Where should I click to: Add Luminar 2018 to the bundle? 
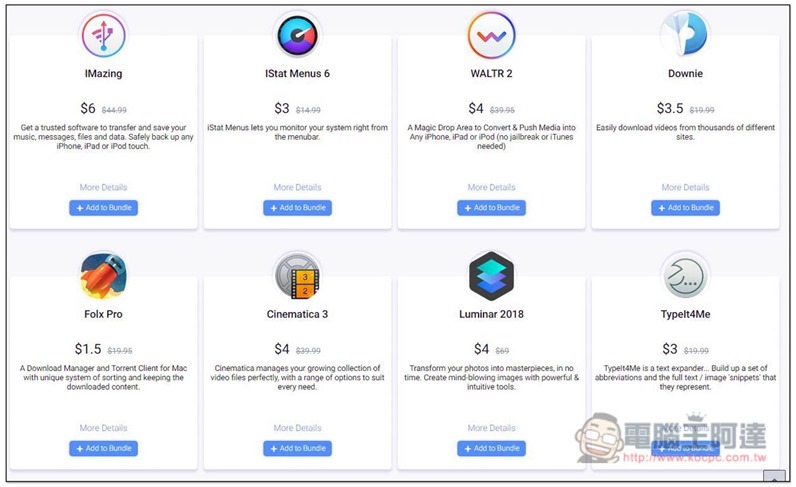(491, 448)
